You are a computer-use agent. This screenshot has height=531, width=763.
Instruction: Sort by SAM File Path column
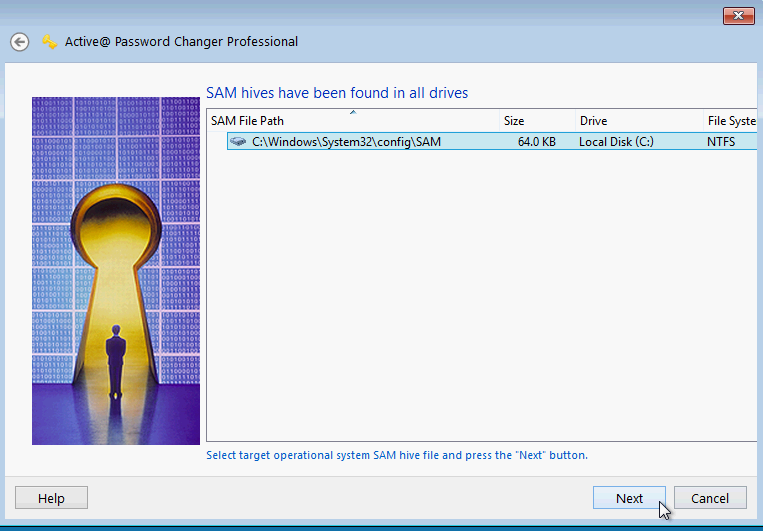(x=353, y=120)
